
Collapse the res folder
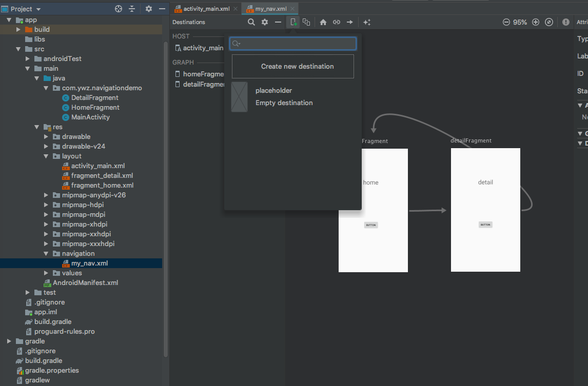point(37,127)
